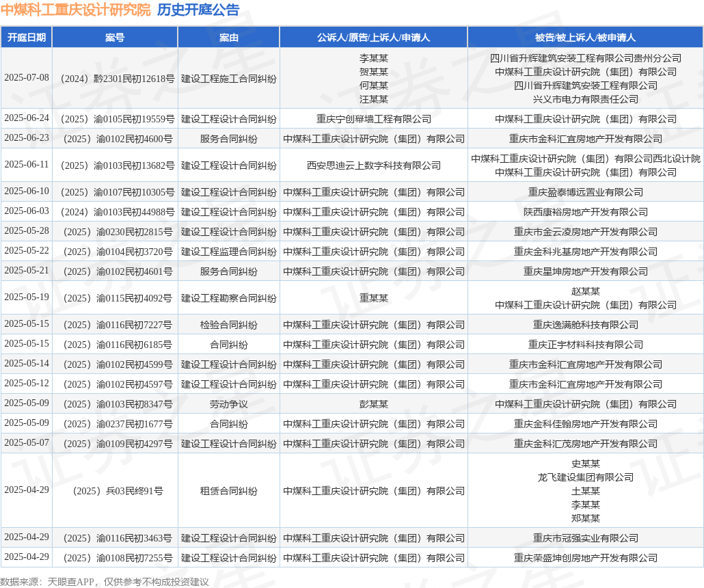Click plaintiff 西安思迪云上数字科技有限公司

click(x=374, y=165)
